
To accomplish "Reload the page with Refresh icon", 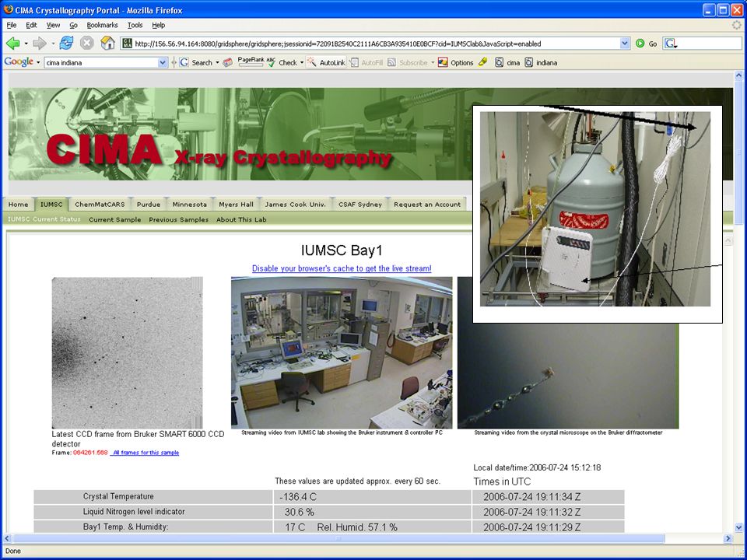I will coord(66,44).
